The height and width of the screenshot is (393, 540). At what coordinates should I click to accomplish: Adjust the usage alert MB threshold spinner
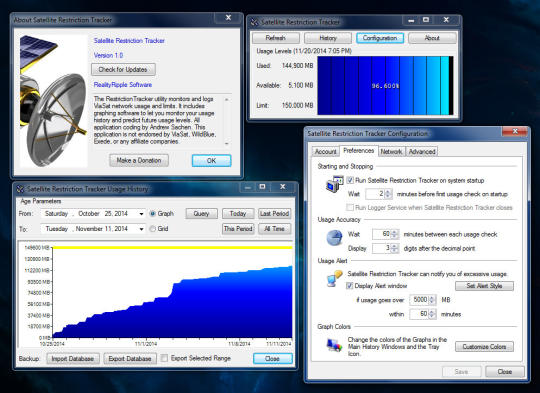433,300
